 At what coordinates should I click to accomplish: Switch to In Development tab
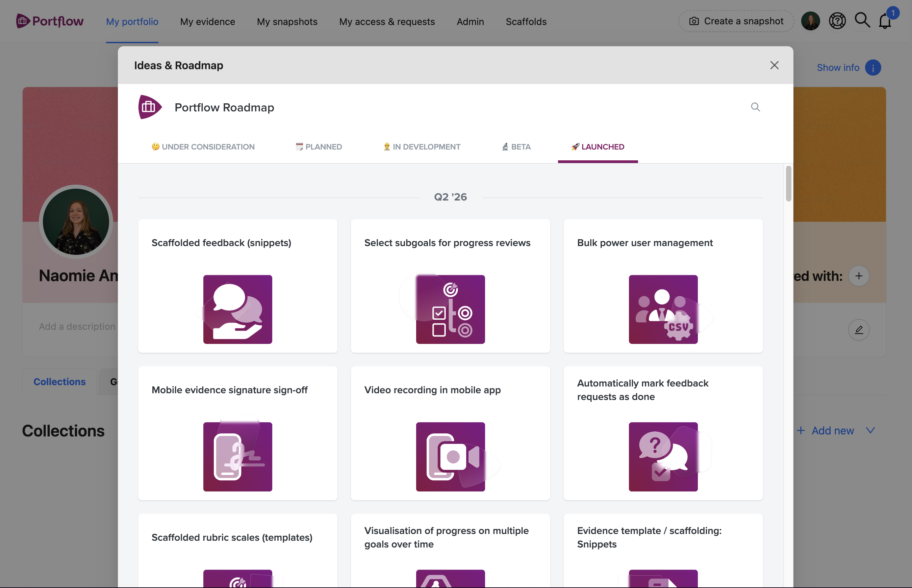422,146
